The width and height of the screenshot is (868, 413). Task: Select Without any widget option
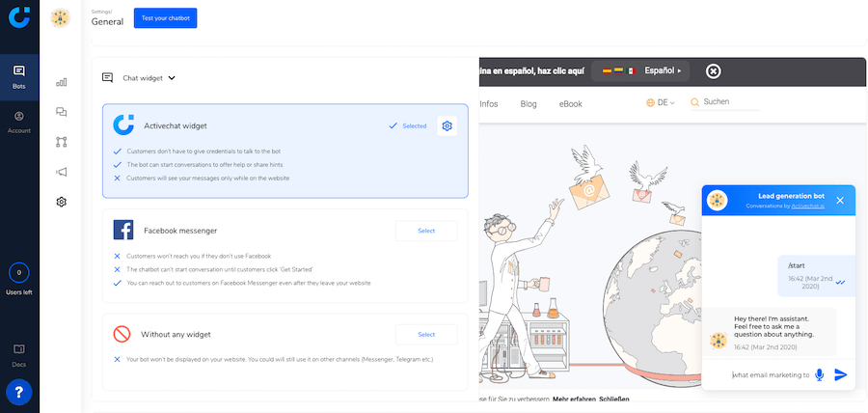[426, 335]
